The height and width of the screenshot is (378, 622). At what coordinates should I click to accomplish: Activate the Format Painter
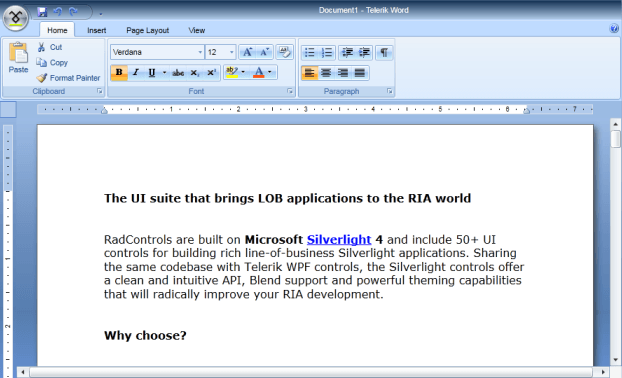pyautogui.click(x=68, y=78)
